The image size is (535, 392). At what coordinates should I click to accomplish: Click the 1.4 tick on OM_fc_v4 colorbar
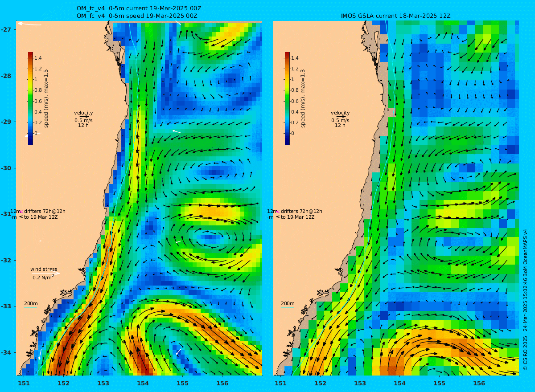(38, 58)
